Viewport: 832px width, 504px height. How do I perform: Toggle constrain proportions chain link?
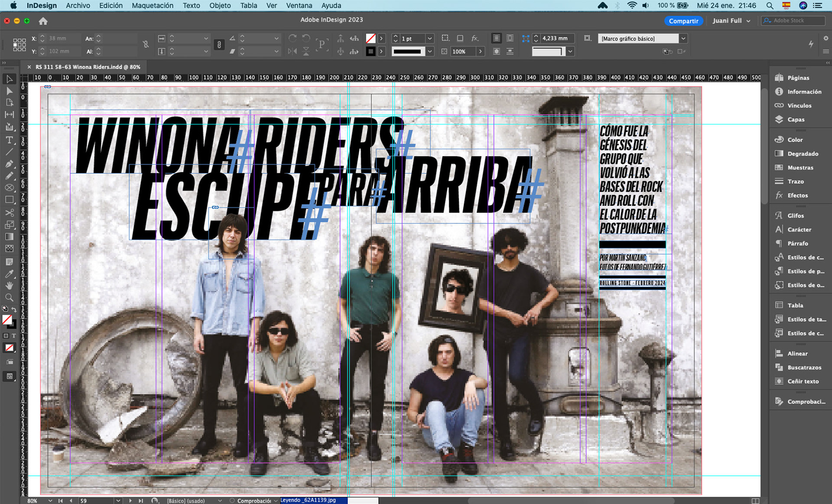(x=219, y=45)
